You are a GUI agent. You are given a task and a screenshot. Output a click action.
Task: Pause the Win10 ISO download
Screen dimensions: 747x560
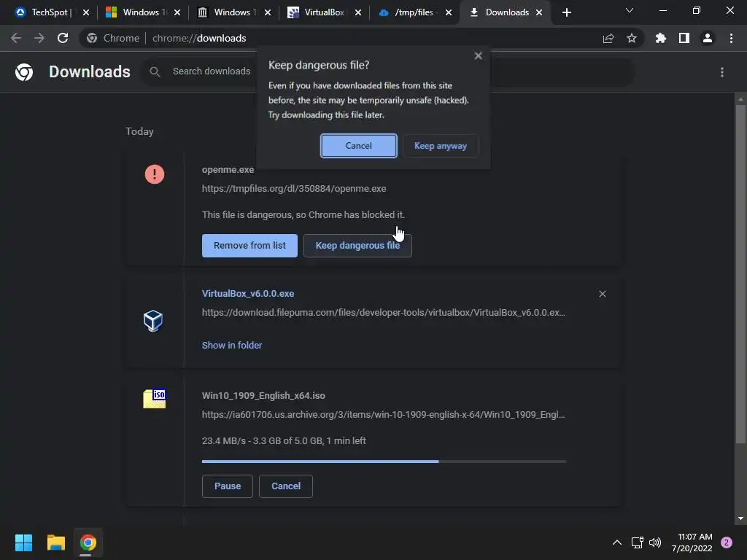pyautogui.click(x=228, y=486)
